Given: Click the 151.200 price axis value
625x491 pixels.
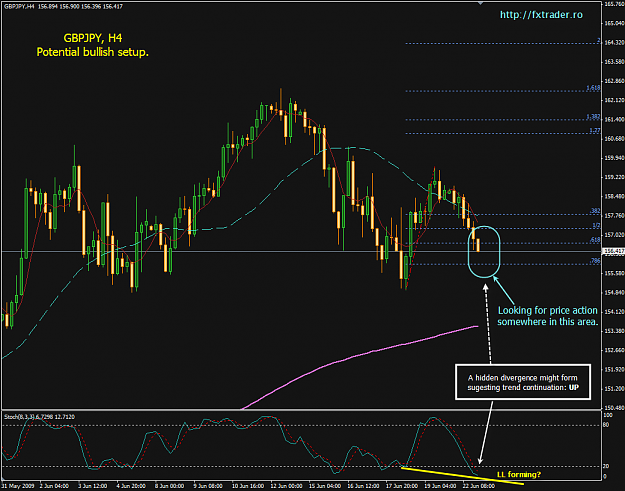Looking at the screenshot, I should pos(614,389).
